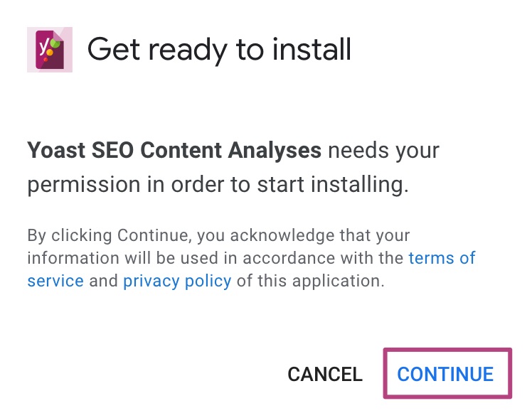Click the "of this application" text

(310, 281)
